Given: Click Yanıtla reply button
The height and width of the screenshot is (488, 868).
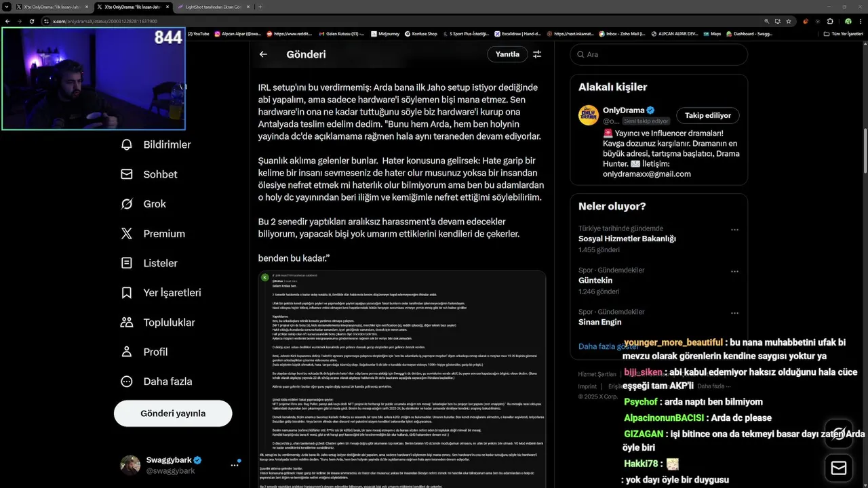Looking at the screenshot, I should pyautogui.click(x=507, y=54).
